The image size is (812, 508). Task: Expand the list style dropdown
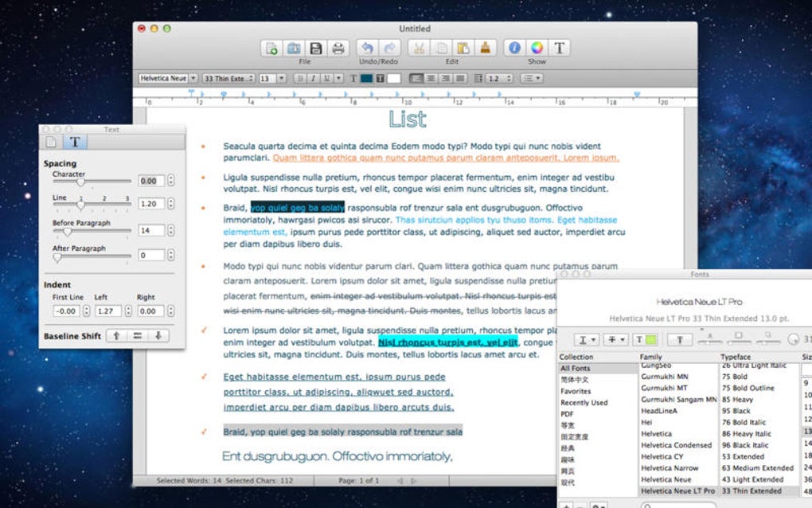coord(531,78)
